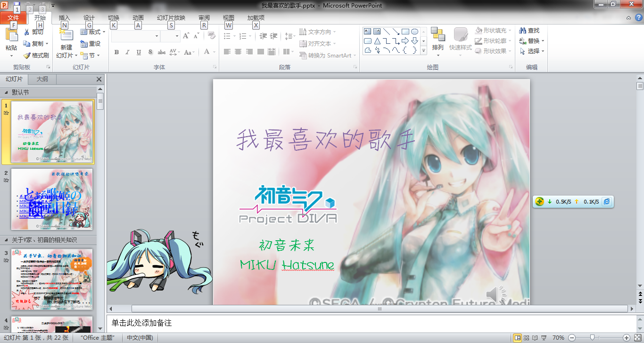Select the rectangle shape in gallery
Image resolution: width=644 pixels, height=343 pixels.
(405, 32)
